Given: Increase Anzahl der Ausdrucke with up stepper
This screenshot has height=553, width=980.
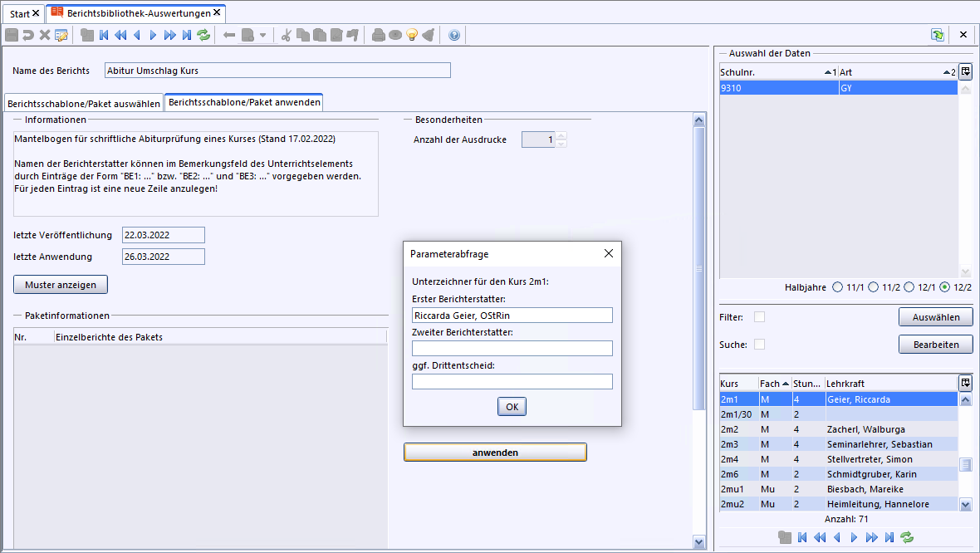Looking at the screenshot, I should click(x=561, y=135).
